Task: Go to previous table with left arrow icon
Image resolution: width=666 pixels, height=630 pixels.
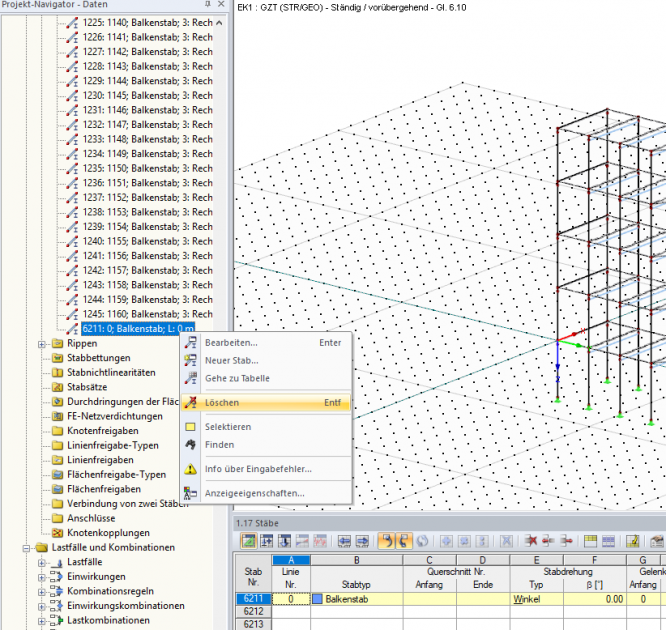Action: coord(344,541)
